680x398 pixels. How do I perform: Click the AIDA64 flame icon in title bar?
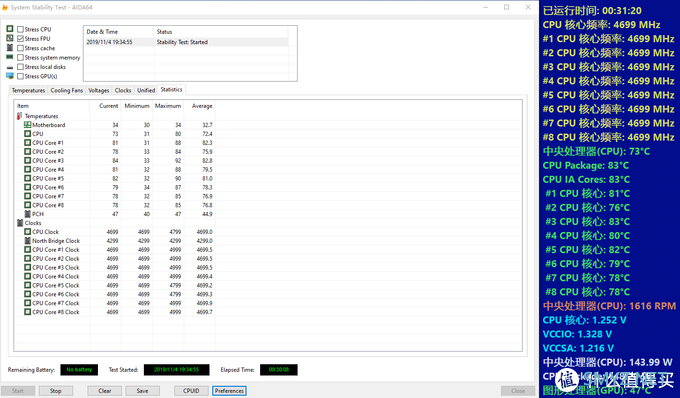[5, 7]
